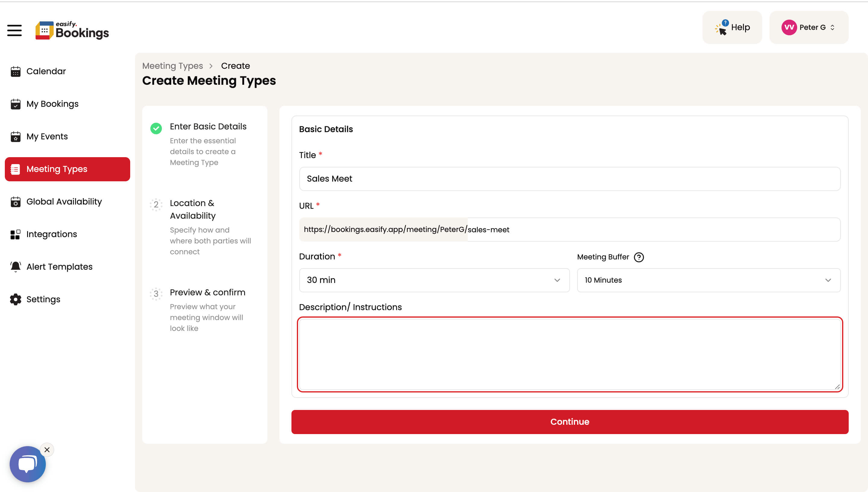868x492 pixels.
Task: Click the My Events sidebar icon
Action: [x=16, y=137]
